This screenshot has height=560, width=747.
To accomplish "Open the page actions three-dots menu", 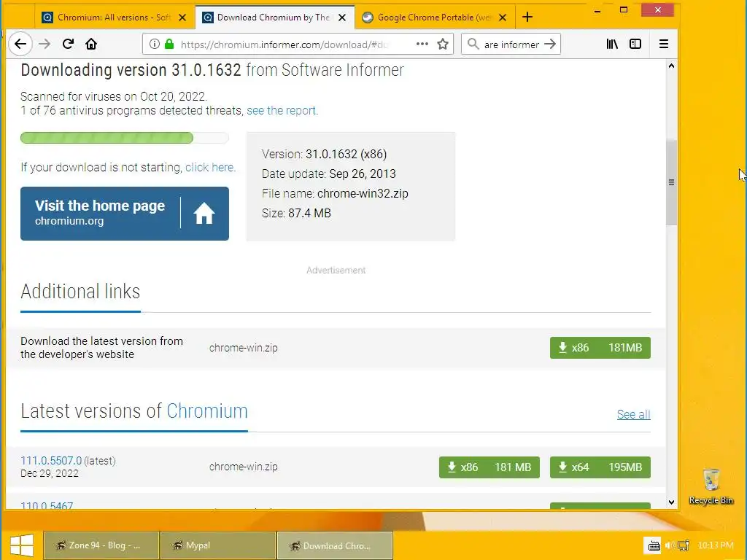I will coord(422,44).
